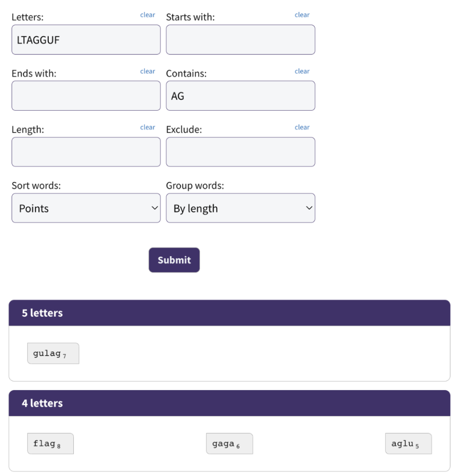Select the Contains field showing AG
This screenshot has width=458, height=476.
coord(241,96)
